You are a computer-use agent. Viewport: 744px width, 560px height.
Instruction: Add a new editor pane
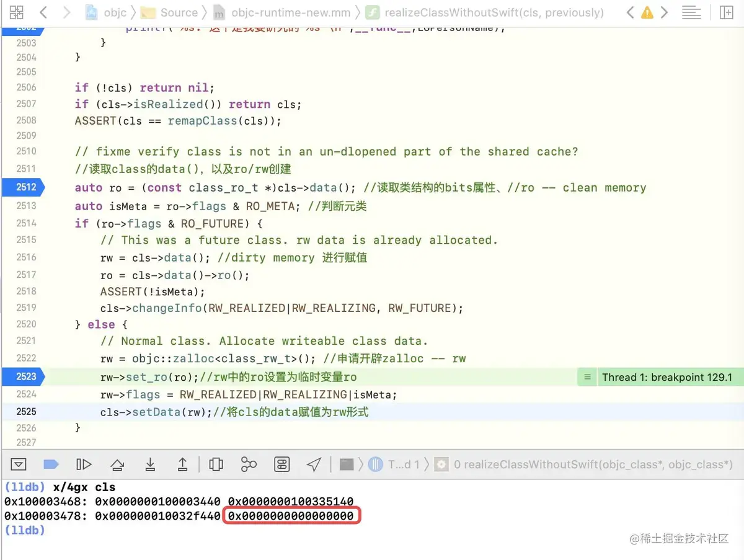tap(726, 12)
